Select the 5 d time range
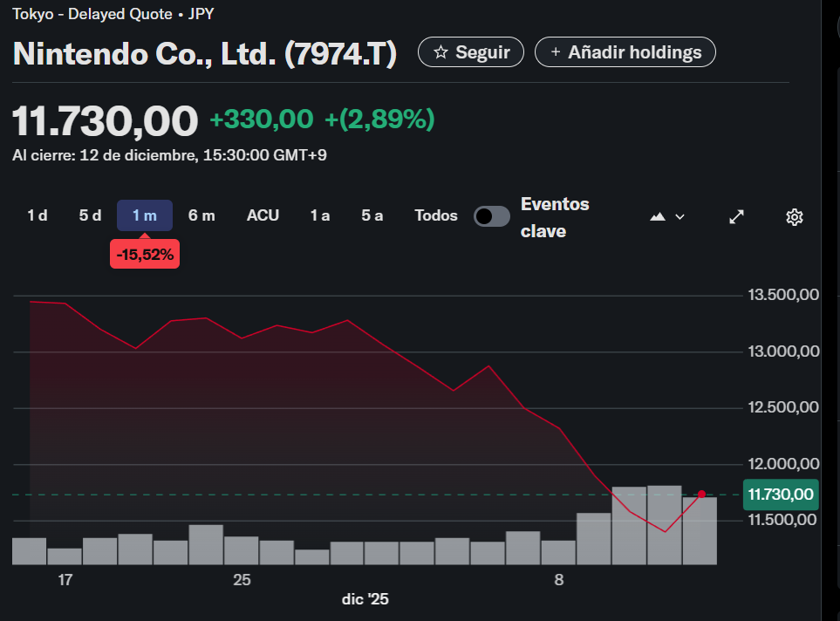Image resolution: width=840 pixels, height=621 pixels. point(90,215)
